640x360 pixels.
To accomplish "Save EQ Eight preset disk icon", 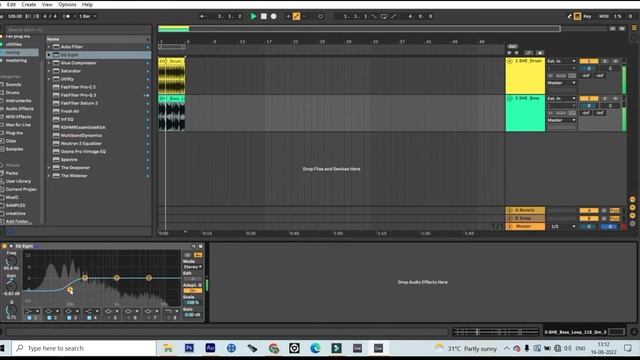I will 200,246.
